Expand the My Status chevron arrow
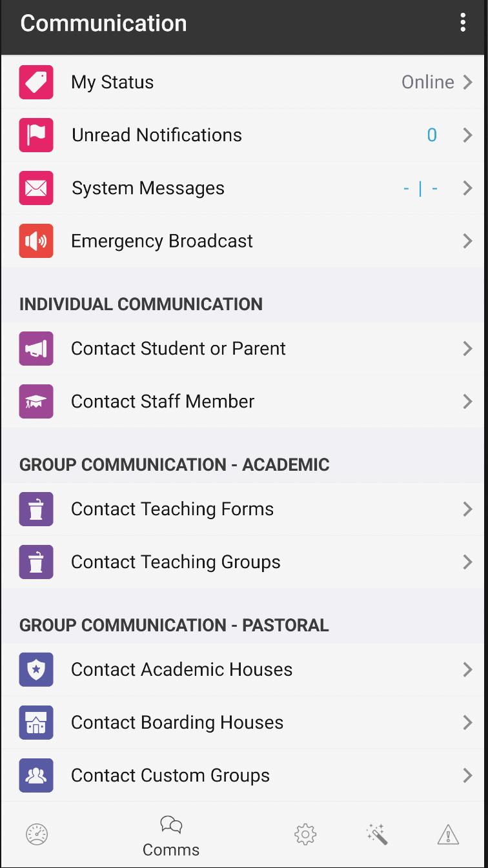 coord(468,82)
